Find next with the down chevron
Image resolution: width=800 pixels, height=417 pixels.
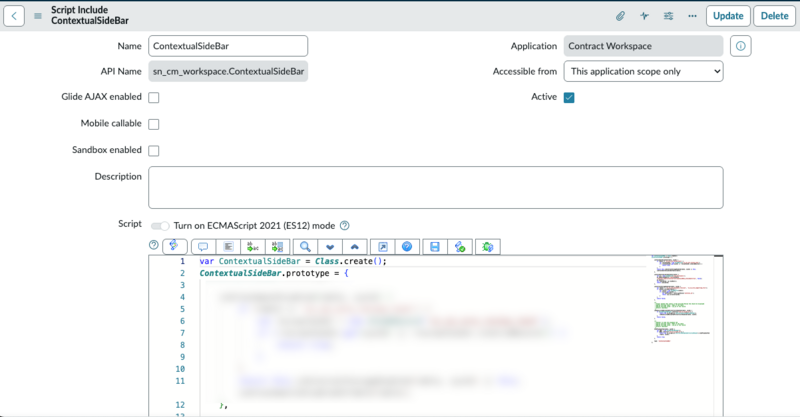click(x=330, y=247)
